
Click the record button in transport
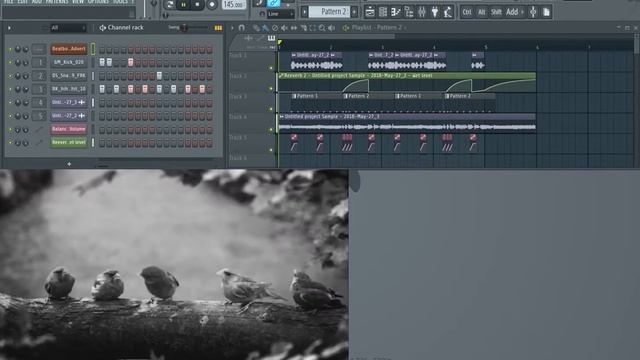tap(212, 4)
